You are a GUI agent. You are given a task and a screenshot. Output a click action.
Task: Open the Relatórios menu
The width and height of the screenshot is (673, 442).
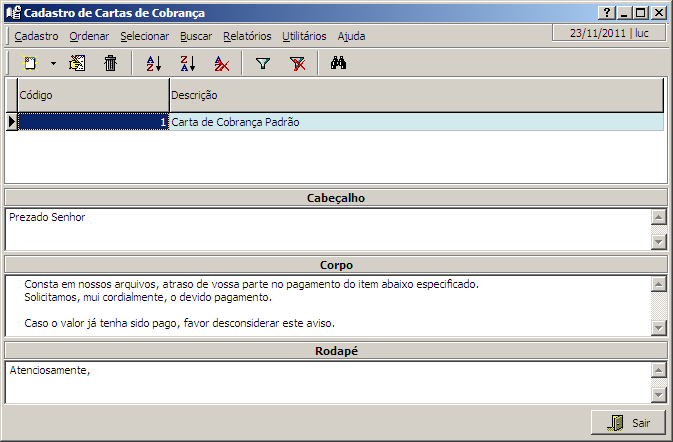[x=247, y=36]
